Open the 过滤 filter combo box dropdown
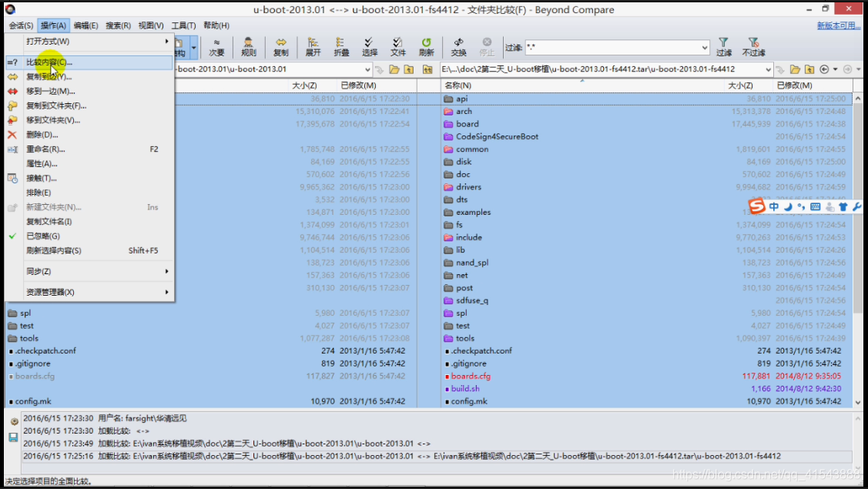Screen dimensions: 868x489 [x=704, y=48]
